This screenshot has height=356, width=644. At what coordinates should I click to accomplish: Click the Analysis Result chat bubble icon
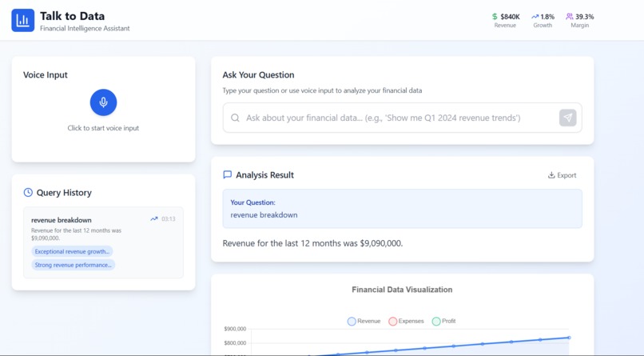click(227, 174)
